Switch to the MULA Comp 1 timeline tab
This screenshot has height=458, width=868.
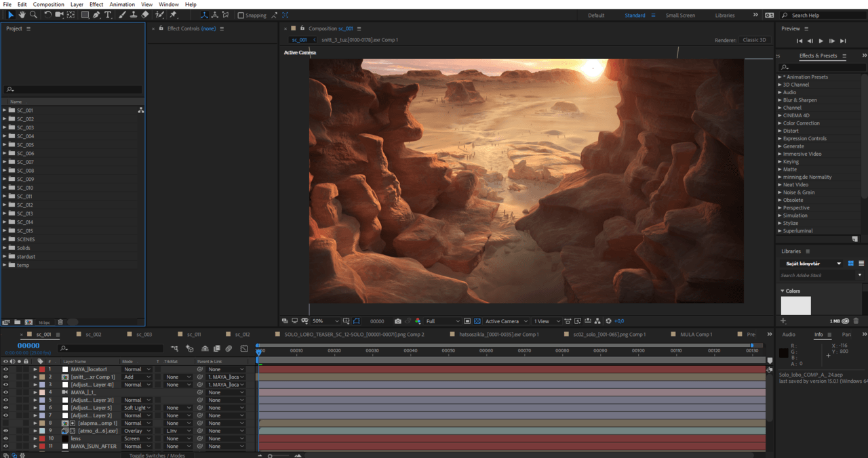coord(698,334)
